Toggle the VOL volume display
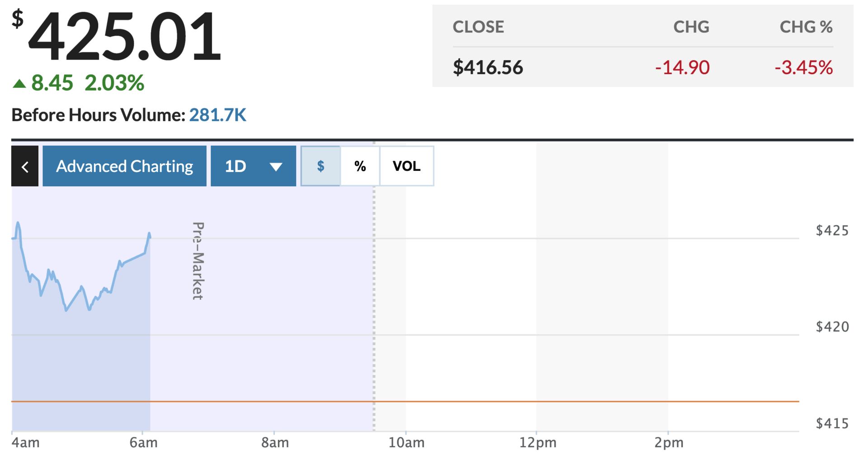The image size is (868, 469). pyautogui.click(x=406, y=166)
